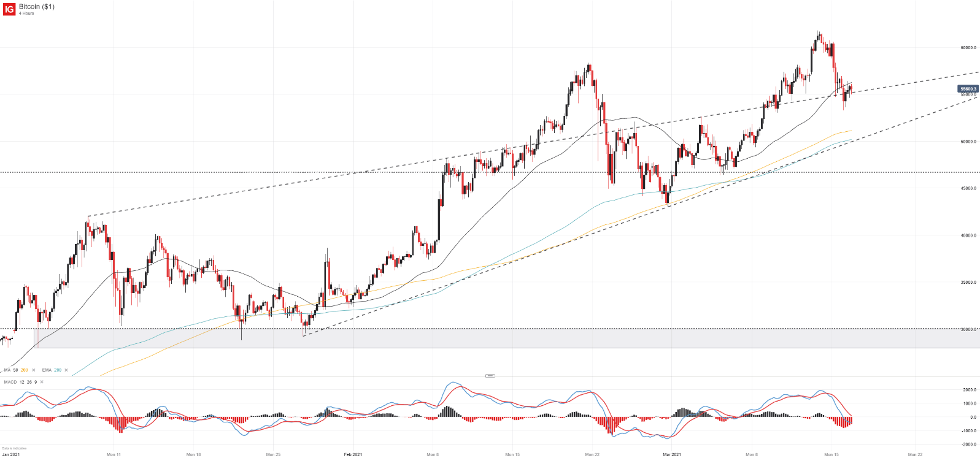
Task: Click the MACD -2000.0 scale label
Action: tap(969, 445)
